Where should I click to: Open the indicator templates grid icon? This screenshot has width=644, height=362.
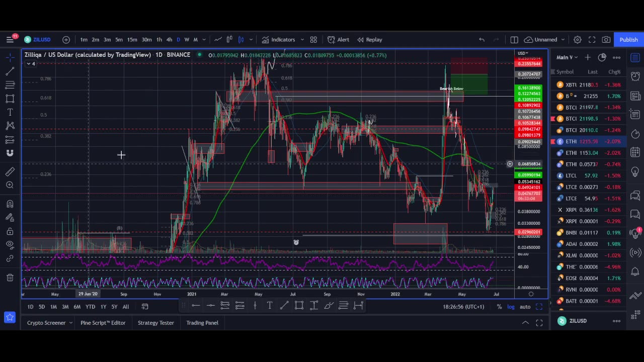(313, 40)
